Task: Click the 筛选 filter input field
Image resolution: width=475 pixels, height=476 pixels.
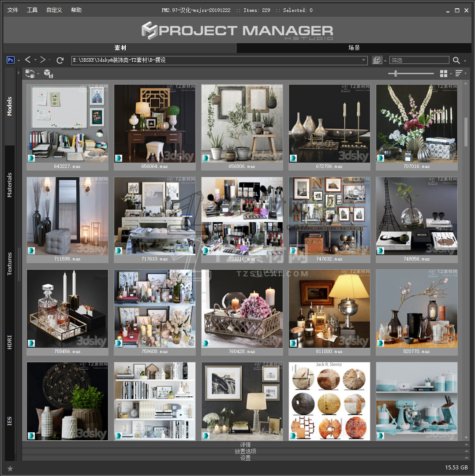Action: 419,60
